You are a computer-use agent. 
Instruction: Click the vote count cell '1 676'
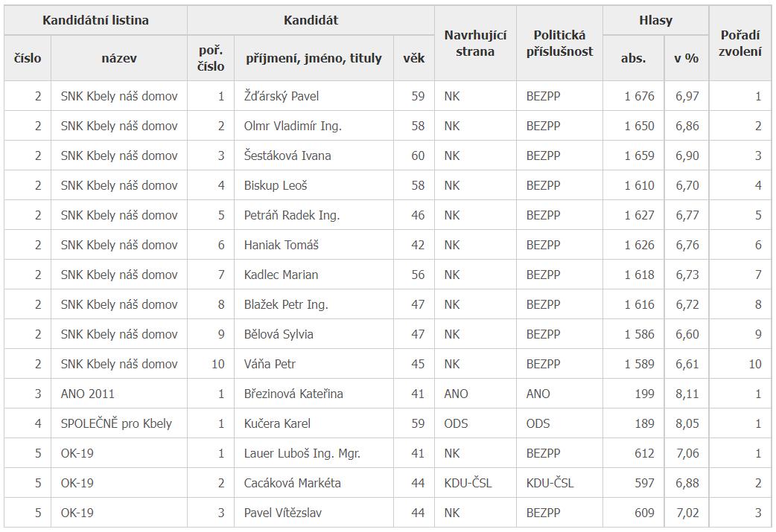639,96
